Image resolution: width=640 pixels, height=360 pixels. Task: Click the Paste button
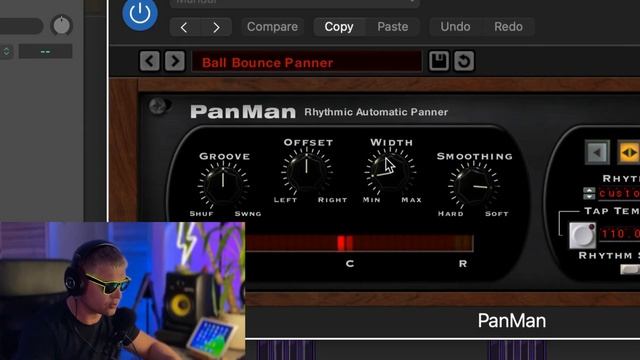click(392, 27)
